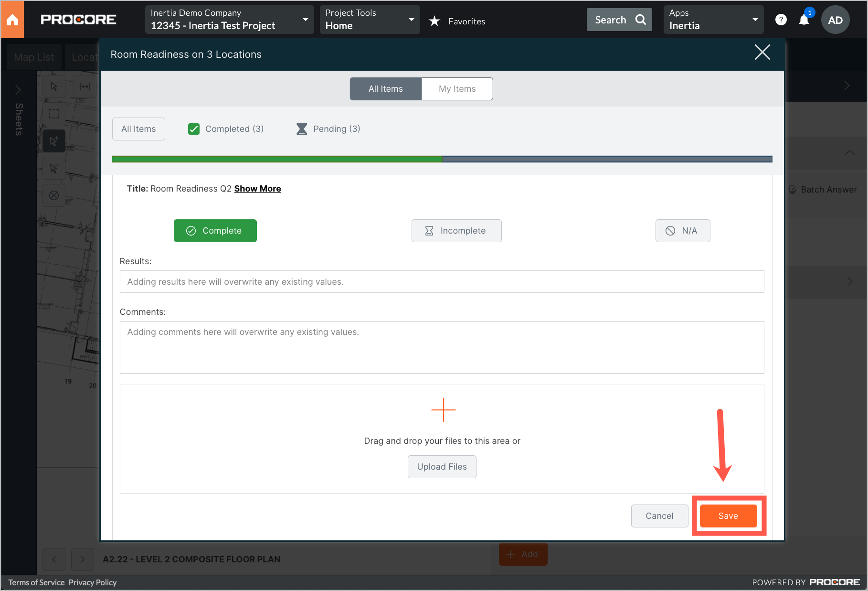Click the orange Procore home icon

pos(12,19)
